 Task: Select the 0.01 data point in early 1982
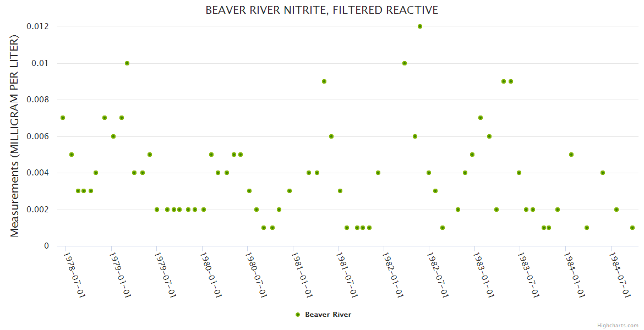(405, 63)
